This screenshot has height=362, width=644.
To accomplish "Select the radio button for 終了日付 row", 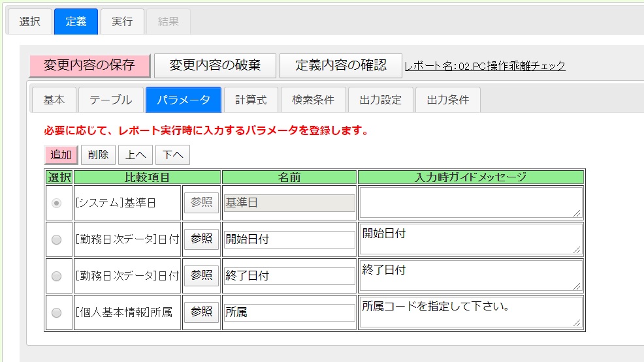I will pyautogui.click(x=57, y=276).
